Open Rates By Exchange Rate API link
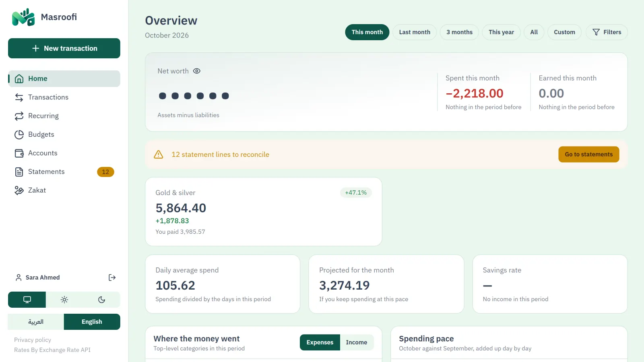 click(x=52, y=350)
